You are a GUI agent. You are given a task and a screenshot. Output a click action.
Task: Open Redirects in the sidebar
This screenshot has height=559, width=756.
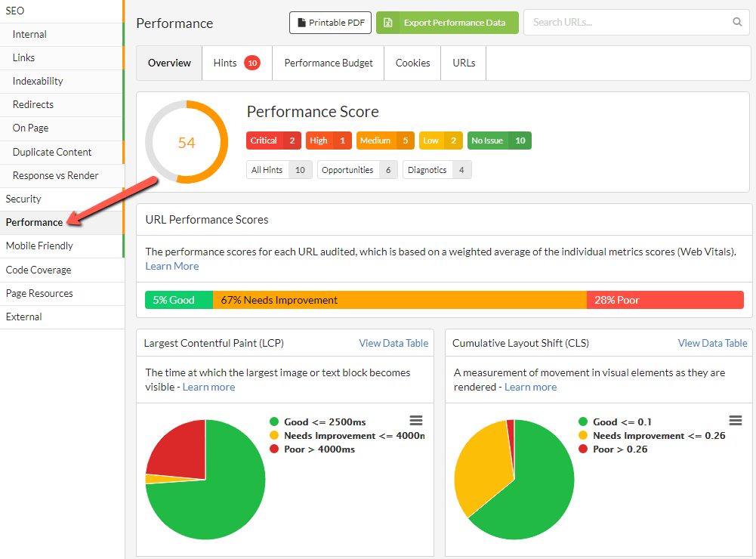pos(62,105)
